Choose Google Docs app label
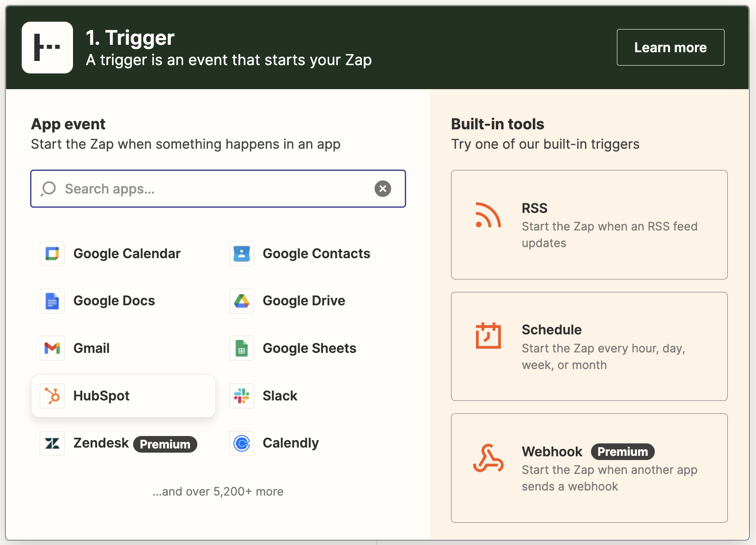The width and height of the screenshot is (756, 545). pyautogui.click(x=114, y=301)
